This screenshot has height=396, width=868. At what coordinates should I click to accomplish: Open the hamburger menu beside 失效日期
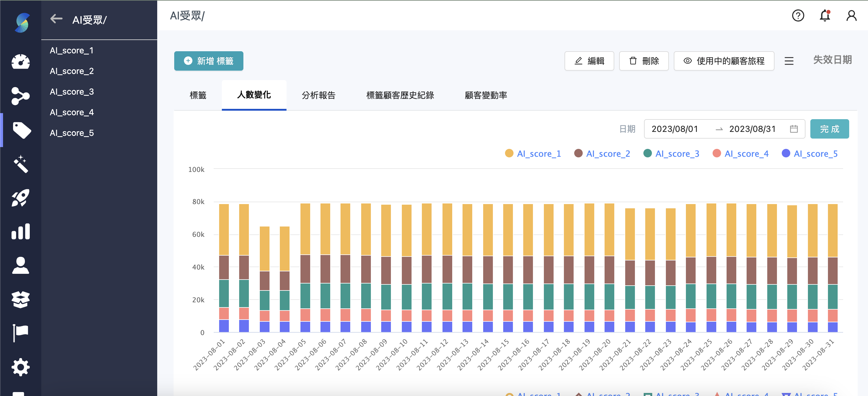tap(789, 61)
